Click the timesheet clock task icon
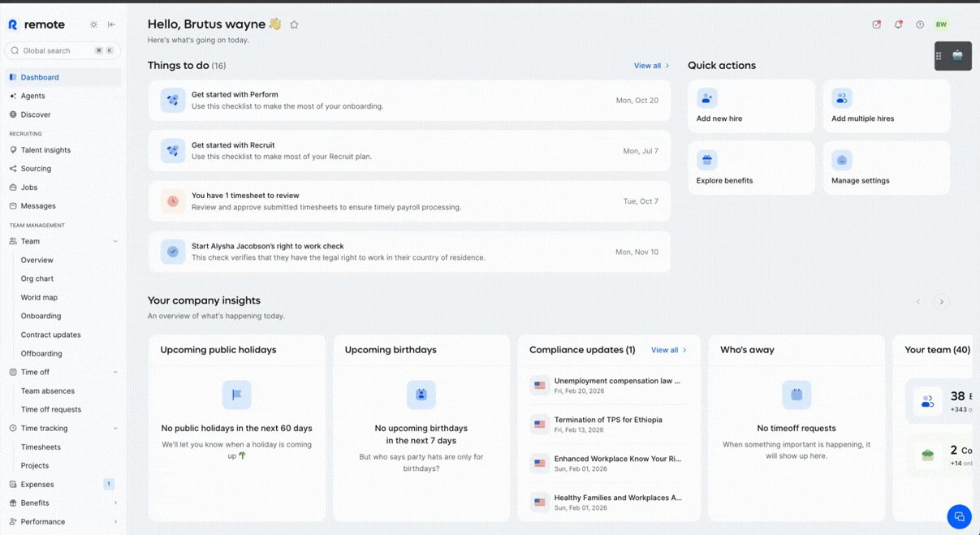 (x=173, y=201)
